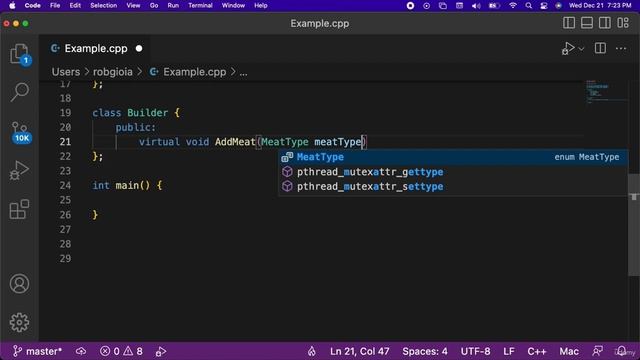Open the volume menu bar icon
The image size is (640, 360).
(476, 5)
